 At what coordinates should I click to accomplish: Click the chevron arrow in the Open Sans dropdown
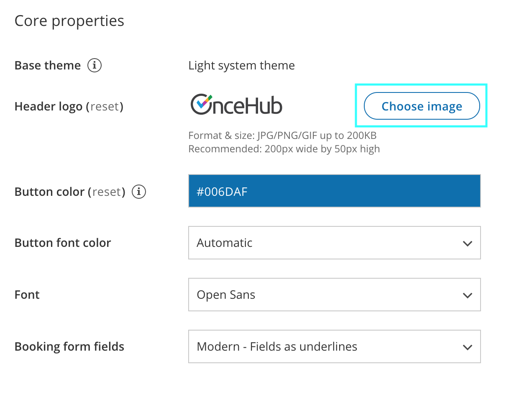[x=468, y=295]
